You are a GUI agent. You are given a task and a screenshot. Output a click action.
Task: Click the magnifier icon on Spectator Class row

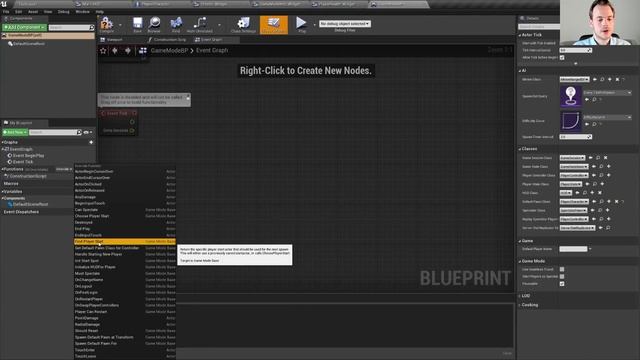(600, 210)
